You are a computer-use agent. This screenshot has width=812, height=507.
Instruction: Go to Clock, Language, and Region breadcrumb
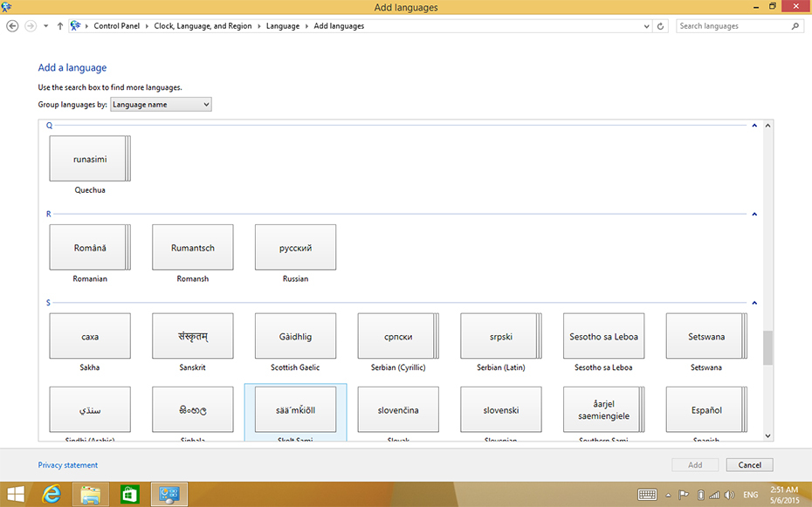coord(203,26)
